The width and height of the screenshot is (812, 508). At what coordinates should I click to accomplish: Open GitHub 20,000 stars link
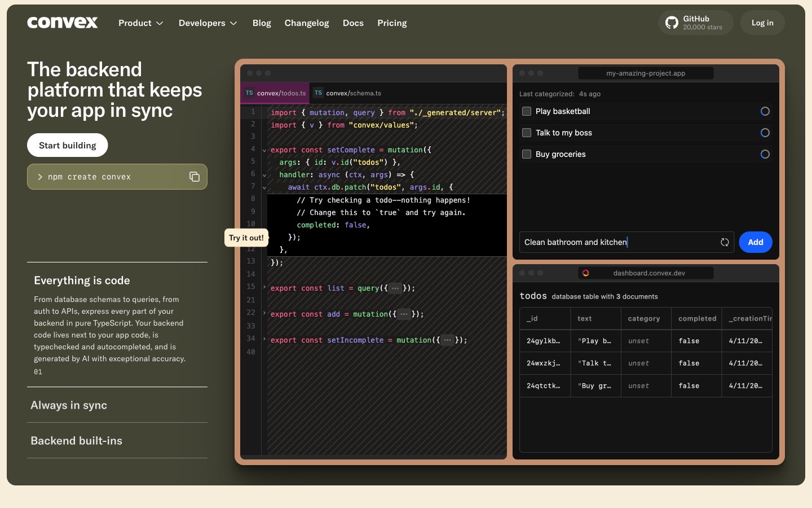[696, 23]
